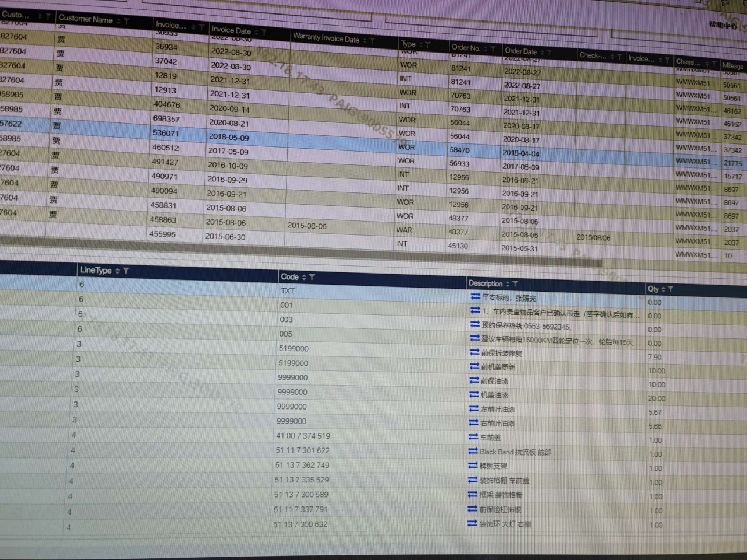Click swap icon beside 装饰环 大灯 右侧
The image size is (747, 560).
(x=473, y=523)
